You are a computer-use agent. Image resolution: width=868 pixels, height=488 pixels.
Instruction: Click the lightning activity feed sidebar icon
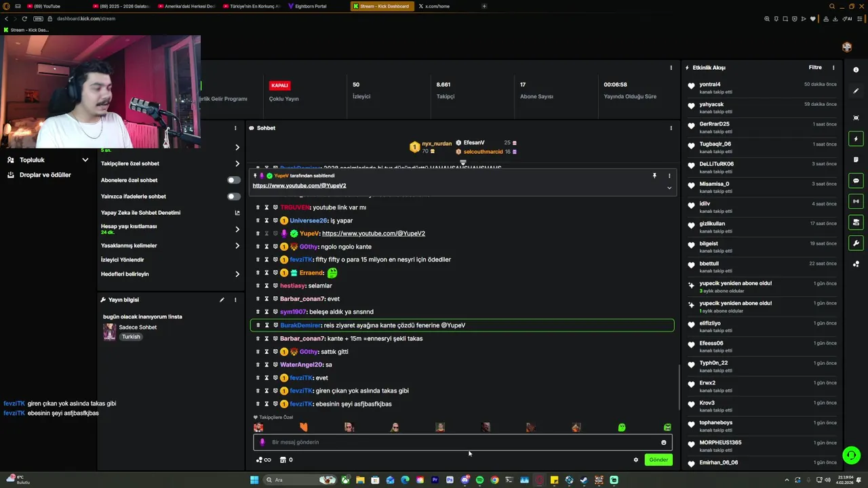click(x=856, y=139)
